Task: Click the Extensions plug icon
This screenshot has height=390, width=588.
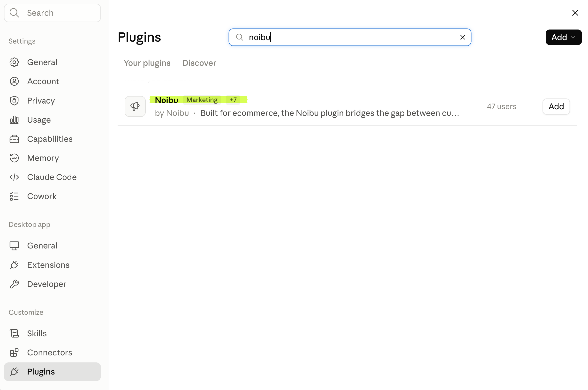Action: (15, 265)
